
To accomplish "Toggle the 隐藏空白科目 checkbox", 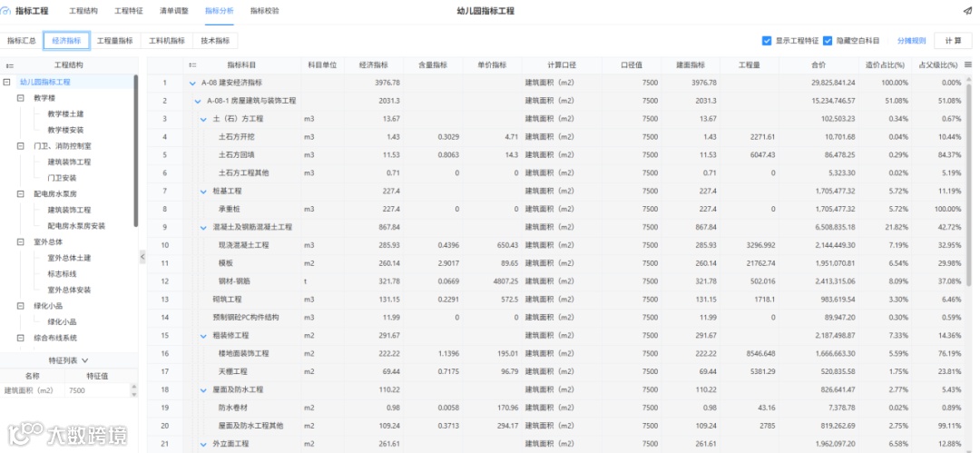I will (x=828, y=41).
